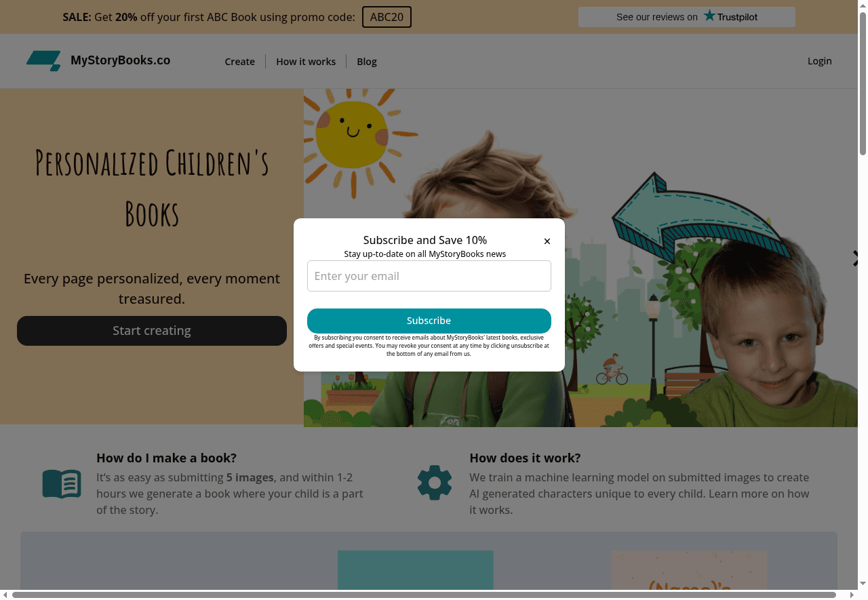Viewport: 868px width, 600px height.
Task: Dismiss the Subscribe and Save popup
Action: [547, 241]
